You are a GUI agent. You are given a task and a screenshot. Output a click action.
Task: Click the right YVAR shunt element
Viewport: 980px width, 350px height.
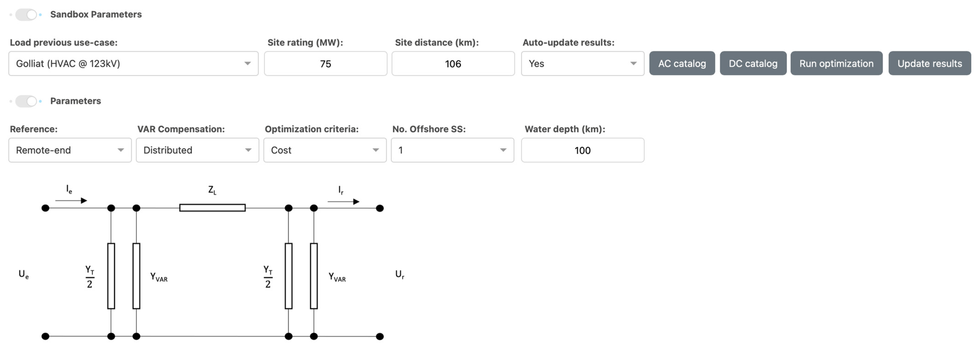coord(314,276)
